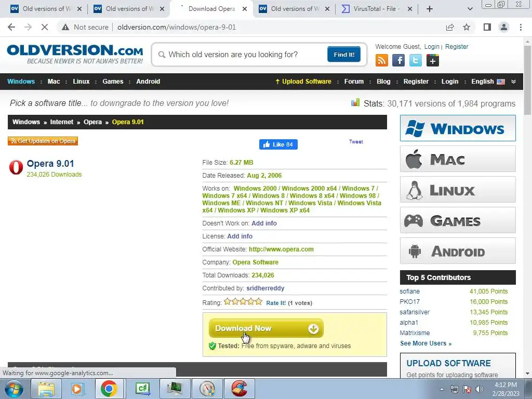
Task: Click the share page icon in address bar
Action: click(450, 27)
